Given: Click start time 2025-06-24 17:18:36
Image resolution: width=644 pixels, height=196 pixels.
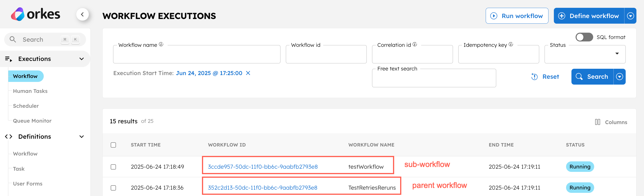Looking at the screenshot, I should pos(157,188).
